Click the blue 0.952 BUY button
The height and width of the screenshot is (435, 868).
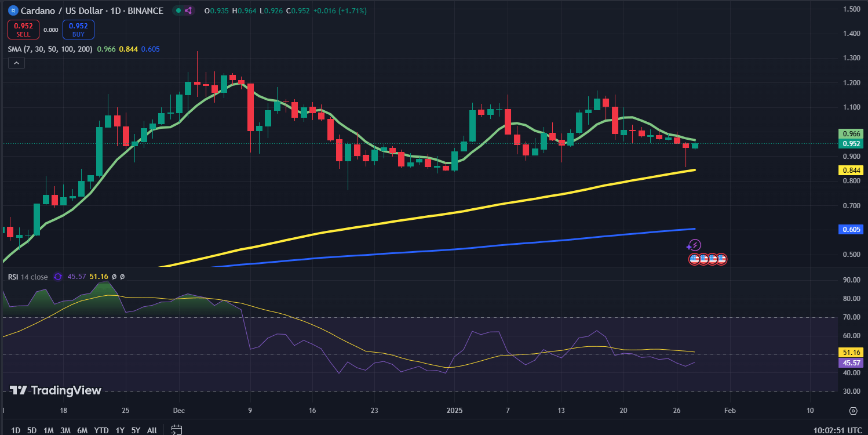(x=78, y=29)
